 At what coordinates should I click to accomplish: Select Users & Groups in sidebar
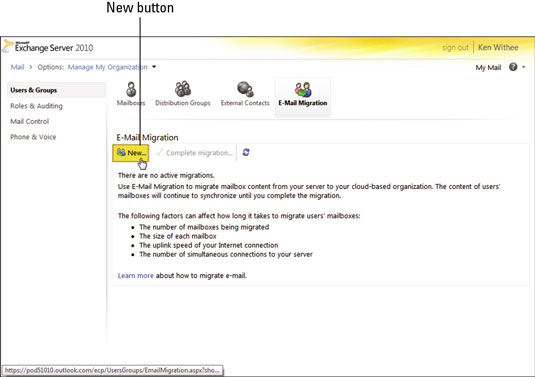56,90
